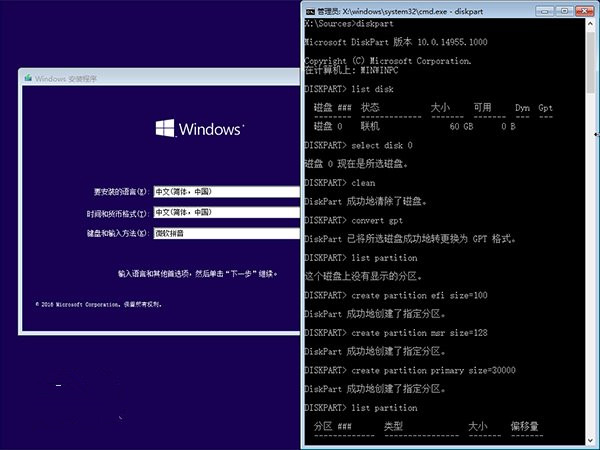Image resolution: width=600 pixels, height=450 pixels.
Task: Click 'create partition msr size=128' line
Action: (396, 333)
